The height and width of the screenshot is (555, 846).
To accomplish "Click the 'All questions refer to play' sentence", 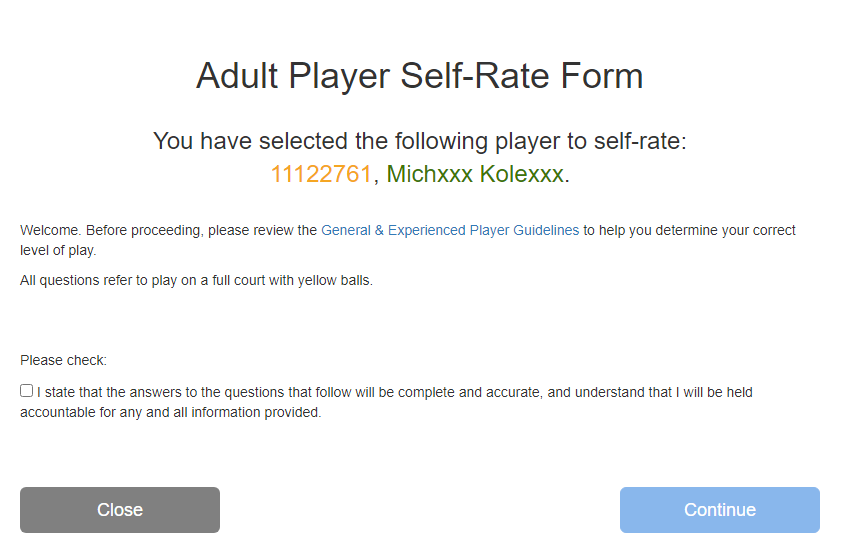I will click(196, 281).
